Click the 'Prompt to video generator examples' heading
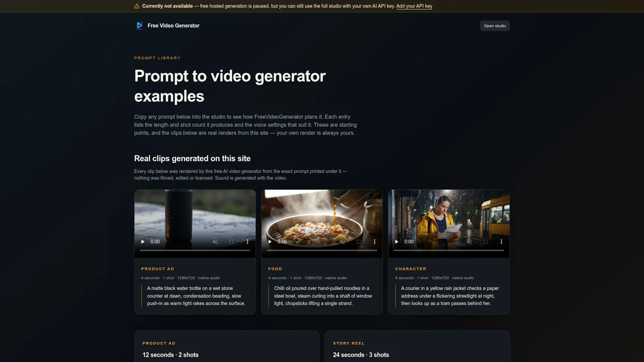 (x=230, y=86)
